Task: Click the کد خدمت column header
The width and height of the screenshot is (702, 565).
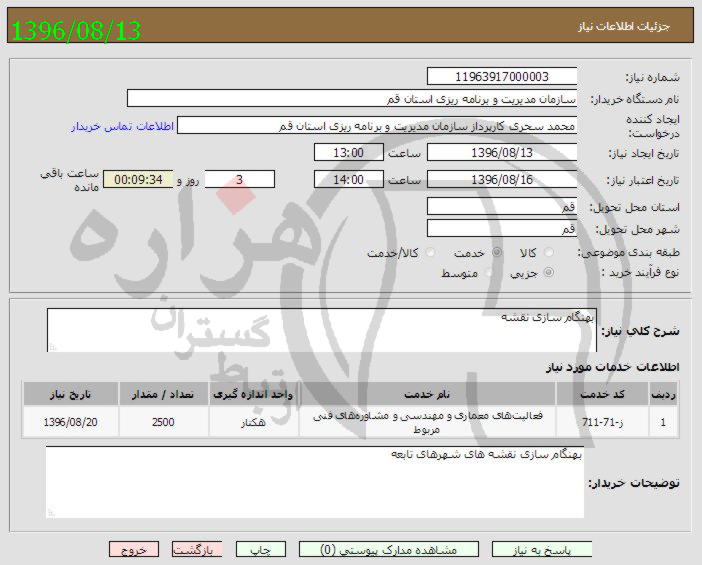Action: 602,394
